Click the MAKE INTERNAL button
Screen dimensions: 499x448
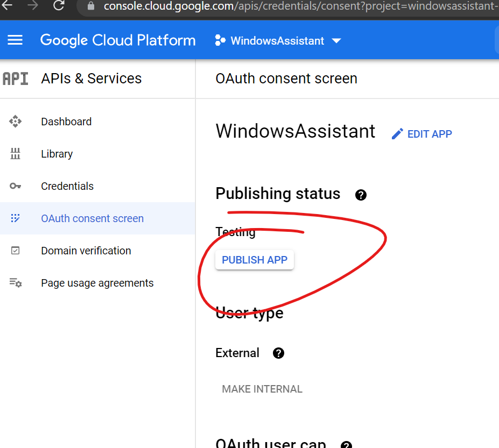click(262, 389)
